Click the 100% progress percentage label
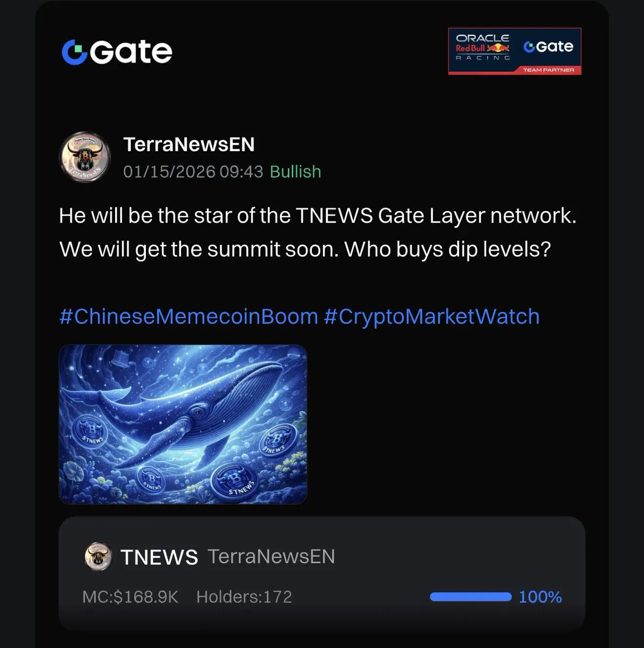 540,597
